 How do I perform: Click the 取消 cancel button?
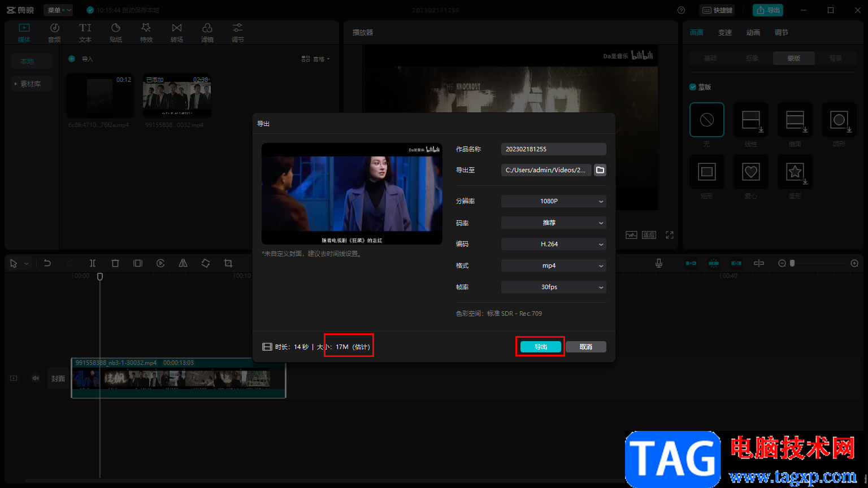(x=586, y=347)
